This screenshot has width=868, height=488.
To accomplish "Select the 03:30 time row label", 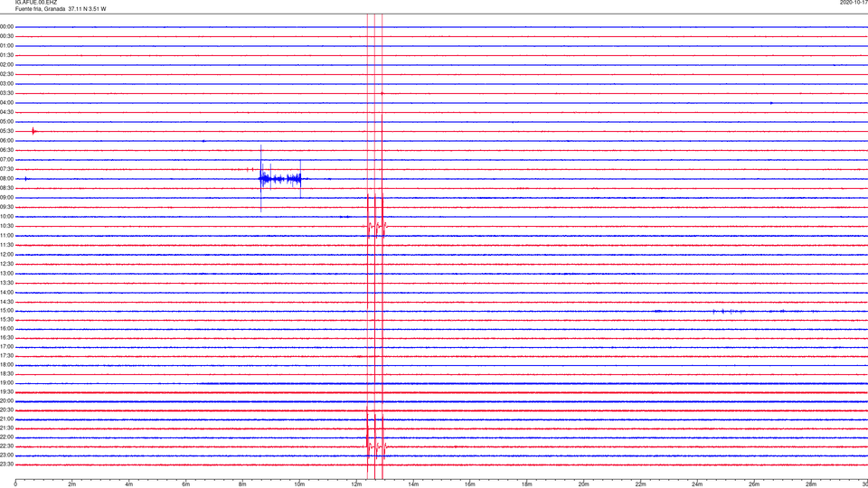I will click(6, 93).
